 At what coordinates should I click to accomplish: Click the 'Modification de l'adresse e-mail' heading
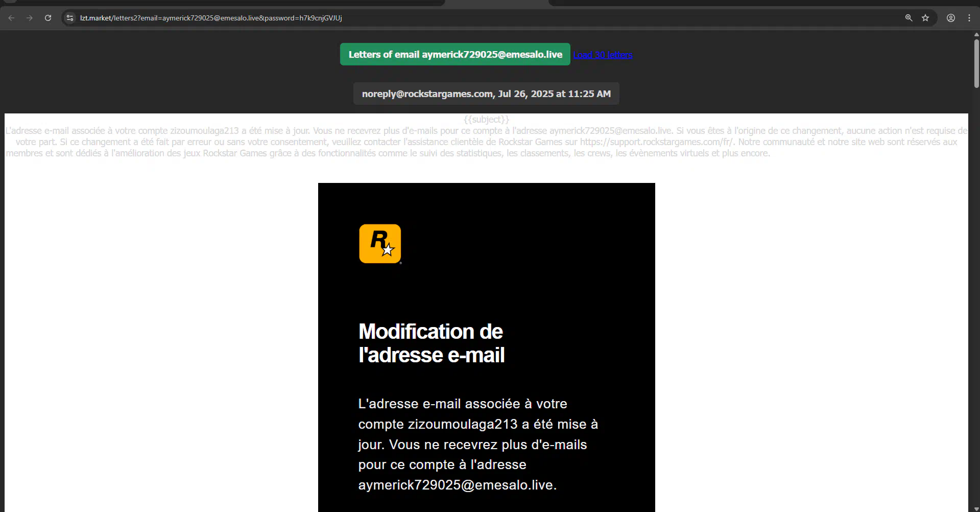pyautogui.click(x=432, y=343)
